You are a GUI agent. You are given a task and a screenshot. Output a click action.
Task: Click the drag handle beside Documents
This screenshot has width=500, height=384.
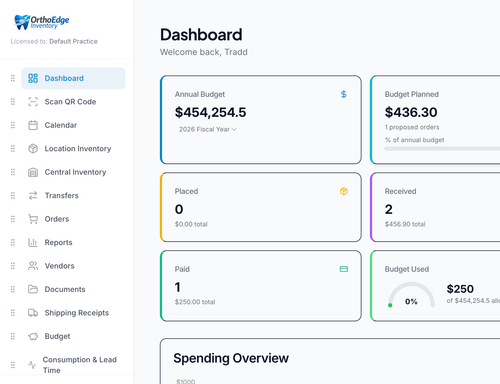point(13,289)
